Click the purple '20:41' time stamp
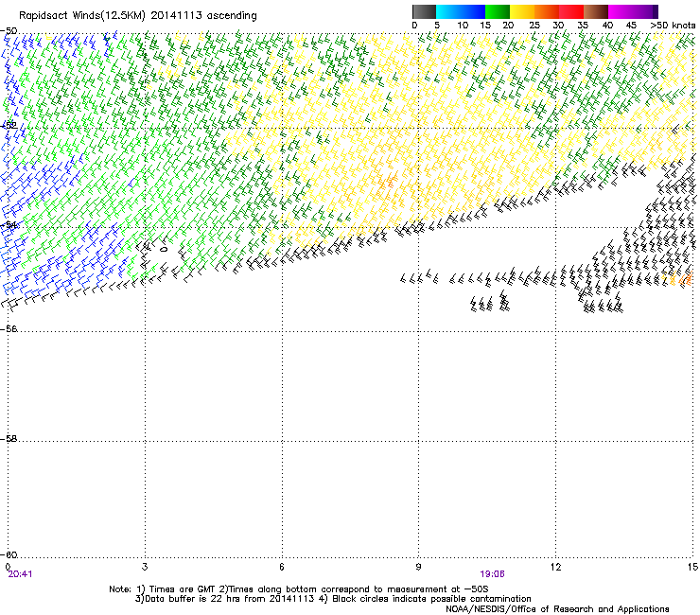This screenshot has width=700, height=615. [20, 574]
